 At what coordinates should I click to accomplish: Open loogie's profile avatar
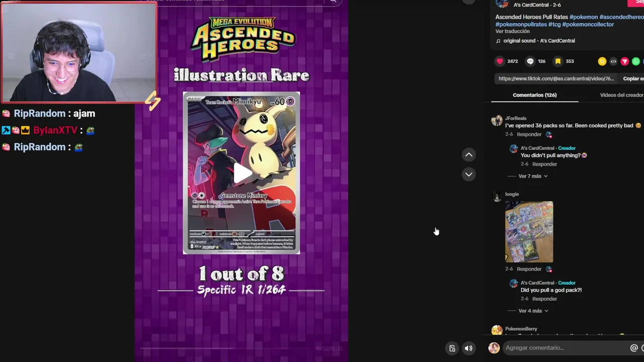[497, 197]
